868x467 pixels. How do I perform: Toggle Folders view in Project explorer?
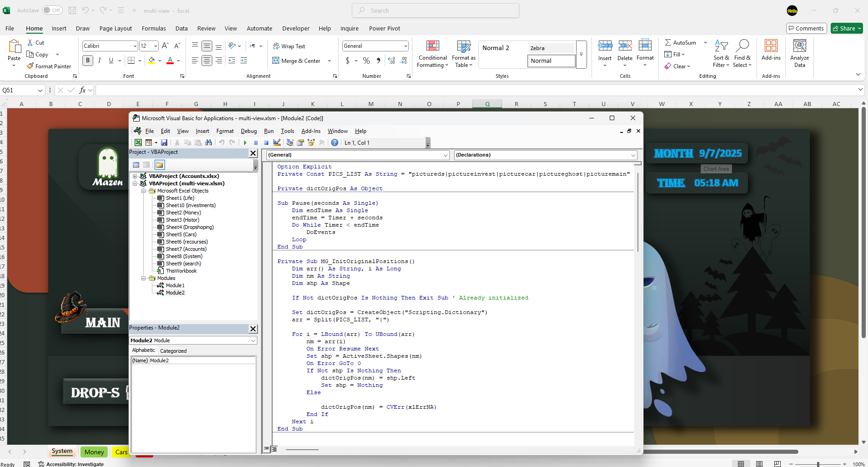click(159, 165)
